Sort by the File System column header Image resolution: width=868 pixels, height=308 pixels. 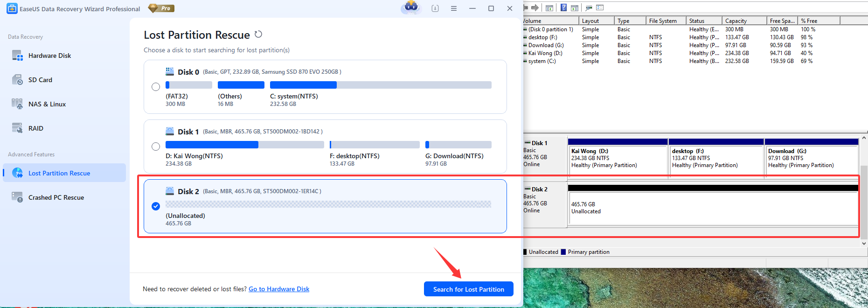tap(662, 21)
